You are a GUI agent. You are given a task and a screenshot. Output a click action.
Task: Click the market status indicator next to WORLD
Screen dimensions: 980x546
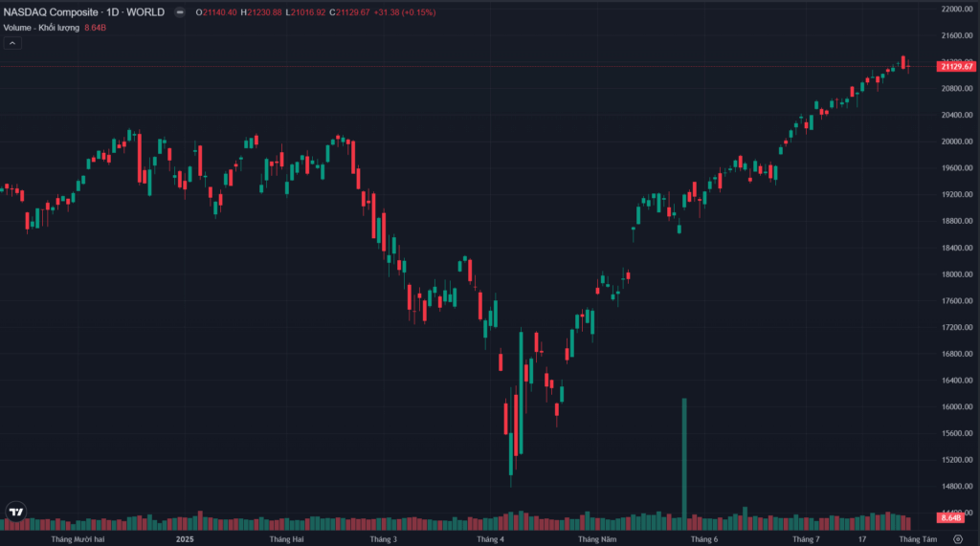(x=179, y=12)
